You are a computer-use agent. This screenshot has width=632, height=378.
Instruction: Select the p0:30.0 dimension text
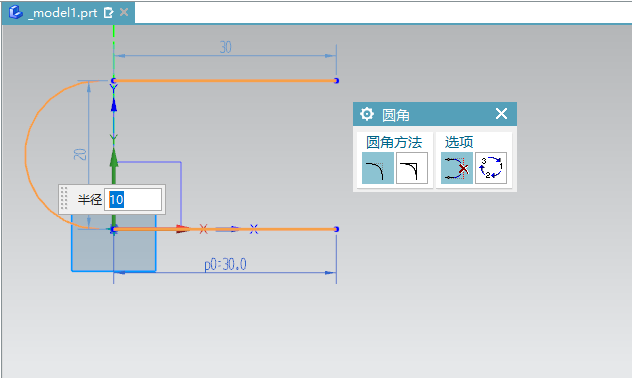point(225,265)
